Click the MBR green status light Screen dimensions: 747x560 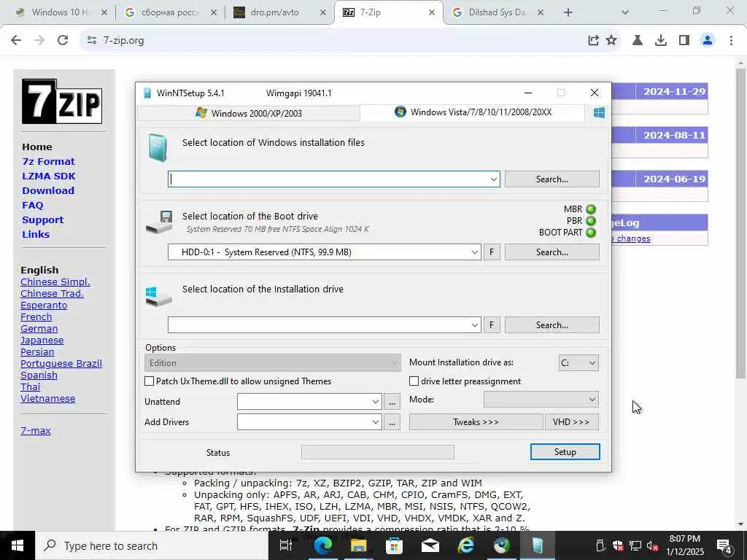pyautogui.click(x=591, y=209)
